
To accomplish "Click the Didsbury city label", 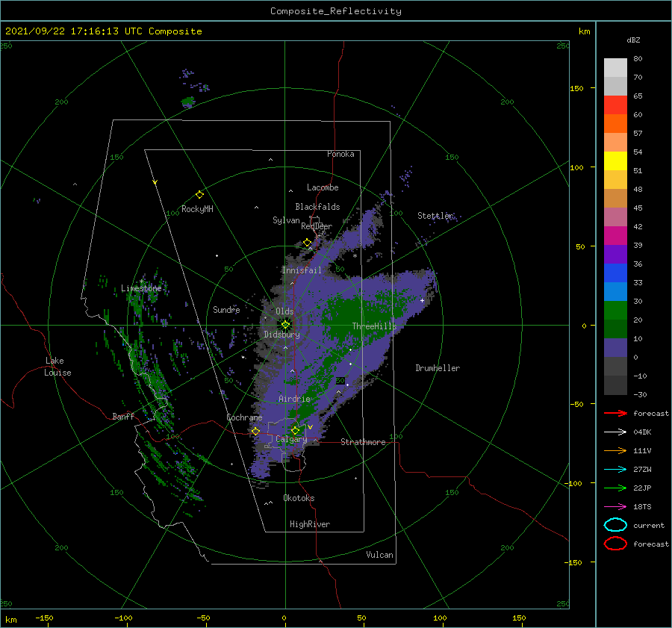I will 281,335.
